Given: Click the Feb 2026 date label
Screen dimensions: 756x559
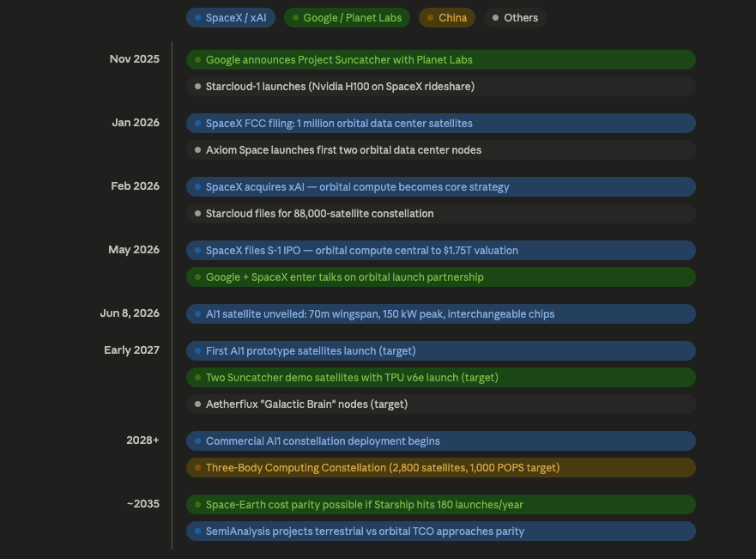Looking at the screenshot, I should click(x=135, y=186).
